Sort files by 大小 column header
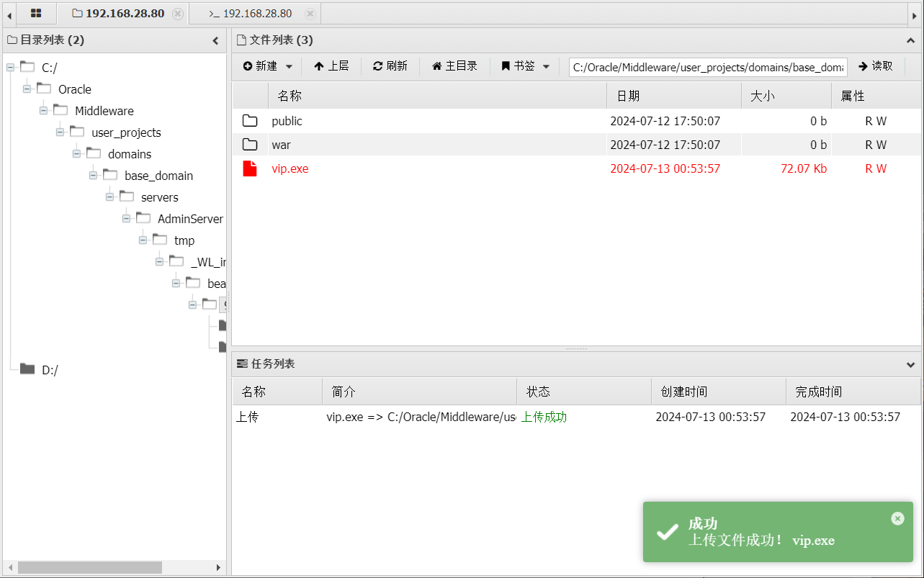Viewport: 924px width, 578px height. (763, 96)
